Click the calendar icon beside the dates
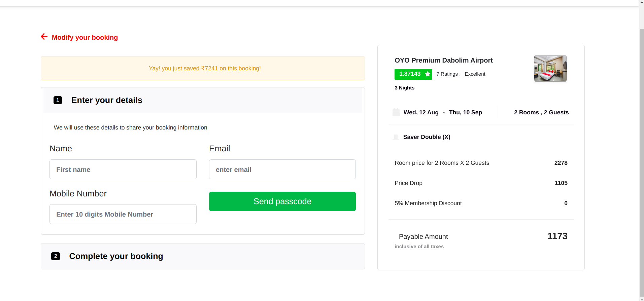The image size is (644, 301). click(396, 112)
